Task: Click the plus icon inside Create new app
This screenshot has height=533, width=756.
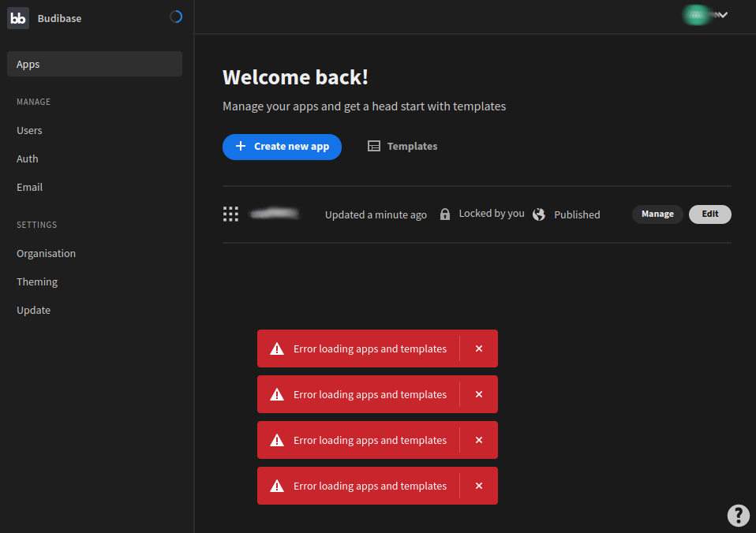Action: (x=240, y=146)
